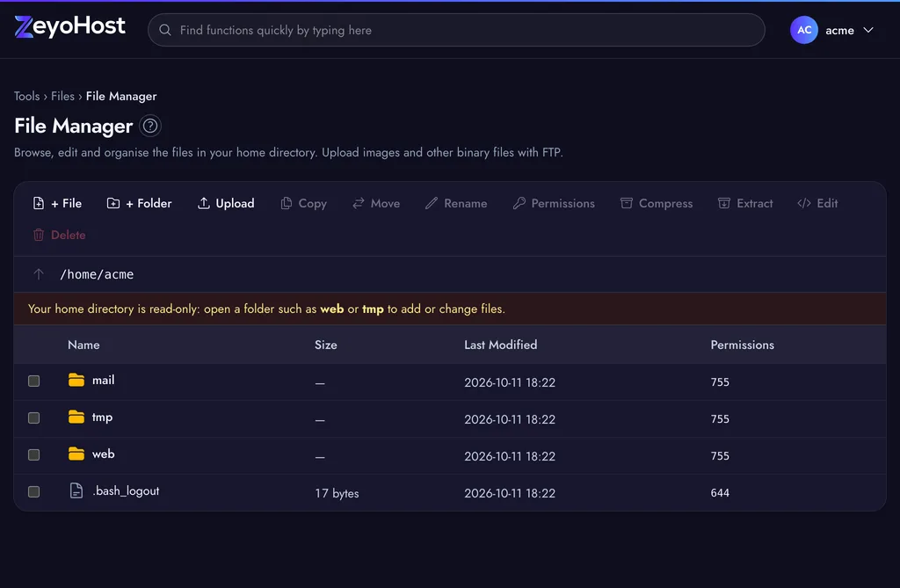Click the web folder icon
Viewport: 900px width, 588px height.
click(x=76, y=454)
